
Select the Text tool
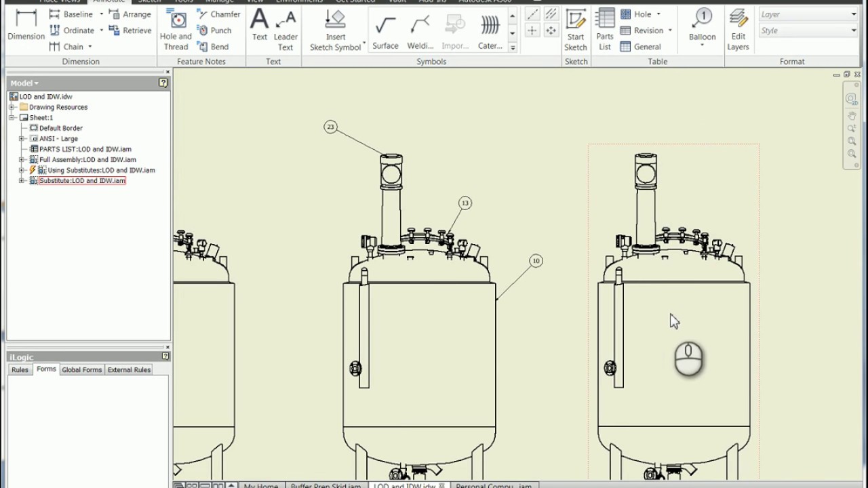click(260, 26)
